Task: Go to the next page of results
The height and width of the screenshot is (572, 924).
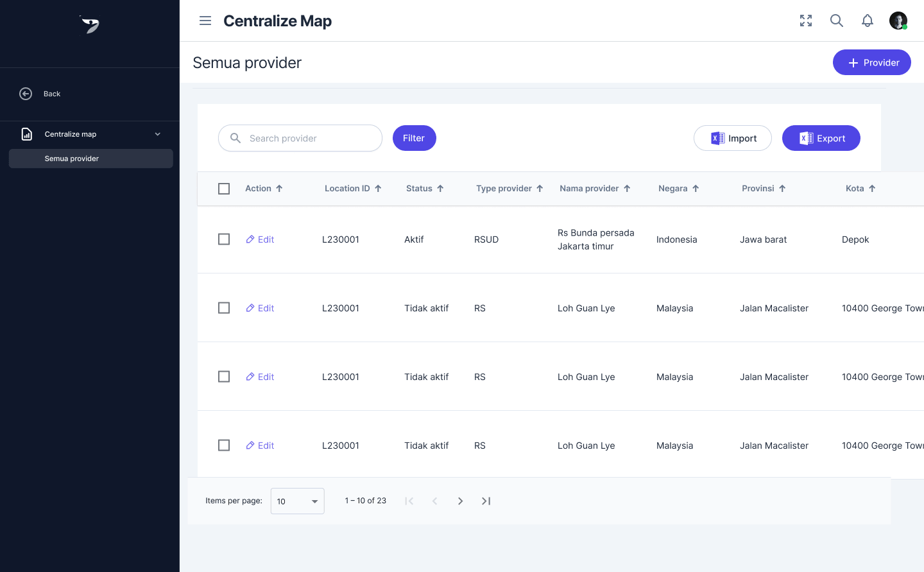Action: [x=460, y=501]
